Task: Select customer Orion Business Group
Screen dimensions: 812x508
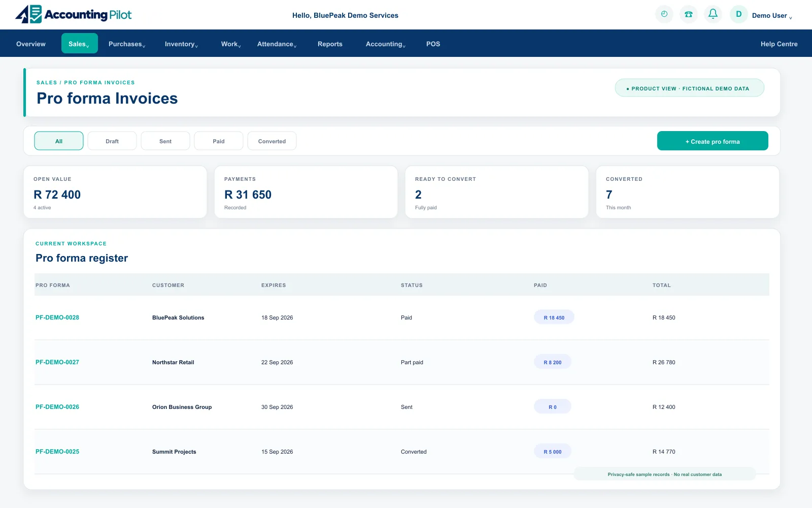Action: (x=182, y=407)
